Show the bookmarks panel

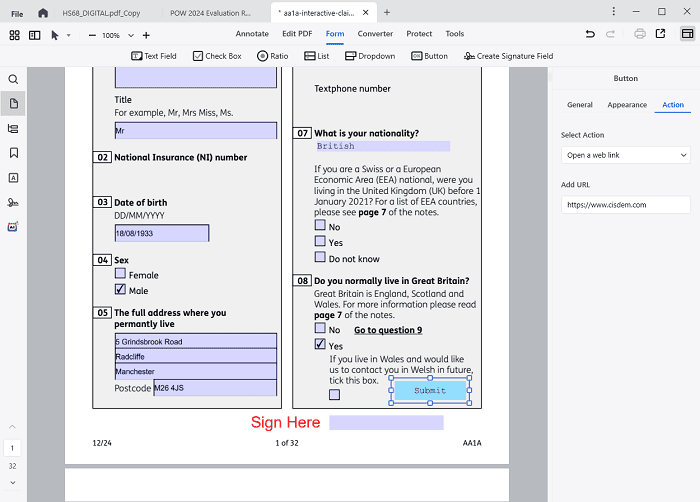pyautogui.click(x=14, y=153)
